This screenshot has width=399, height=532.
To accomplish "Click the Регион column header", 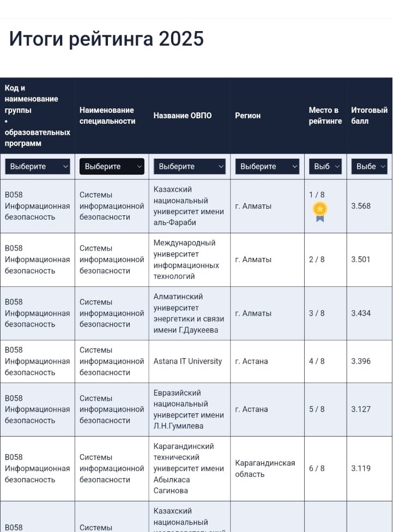I will coord(247,116).
